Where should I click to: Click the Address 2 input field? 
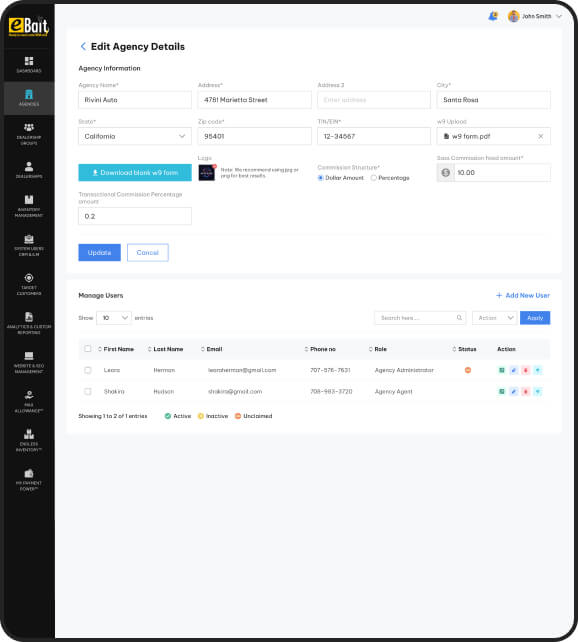point(374,100)
